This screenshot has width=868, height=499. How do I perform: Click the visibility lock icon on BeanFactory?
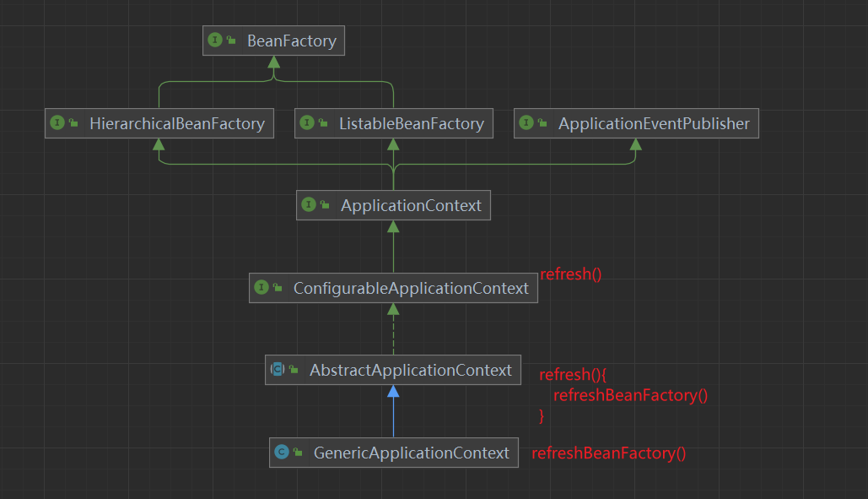tap(231, 40)
